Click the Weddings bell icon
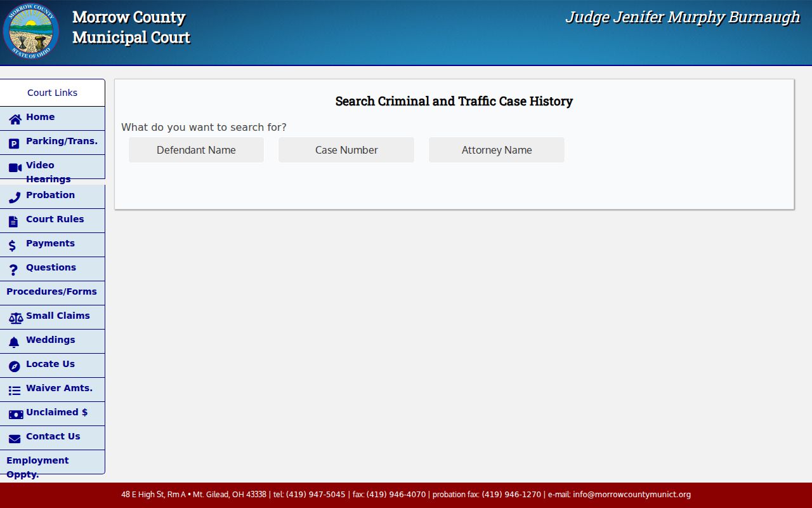The height and width of the screenshot is (508, 812). coord(14,342)
